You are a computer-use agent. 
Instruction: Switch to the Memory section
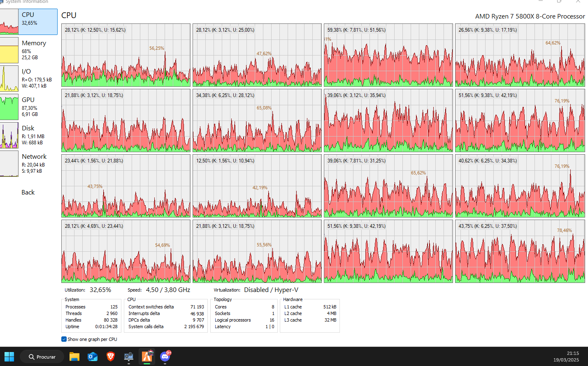(x=29, y=50)
